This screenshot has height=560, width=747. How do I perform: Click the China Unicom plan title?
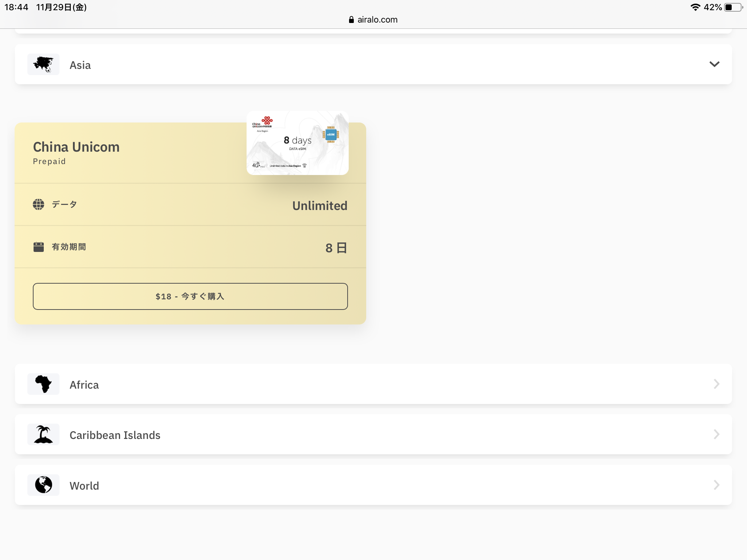tap(76, 147)
